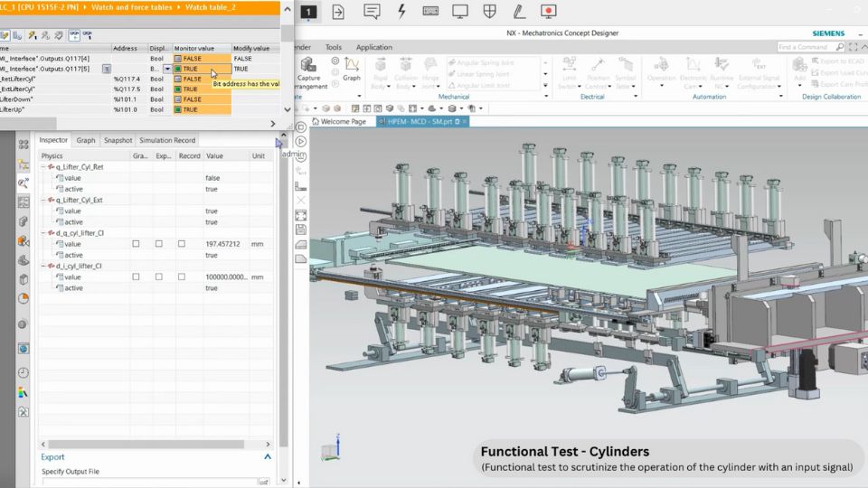Click the play simulation icon in vertical toolbar
This screenshot has width=868, height=488.
click(x=301, y=142)
